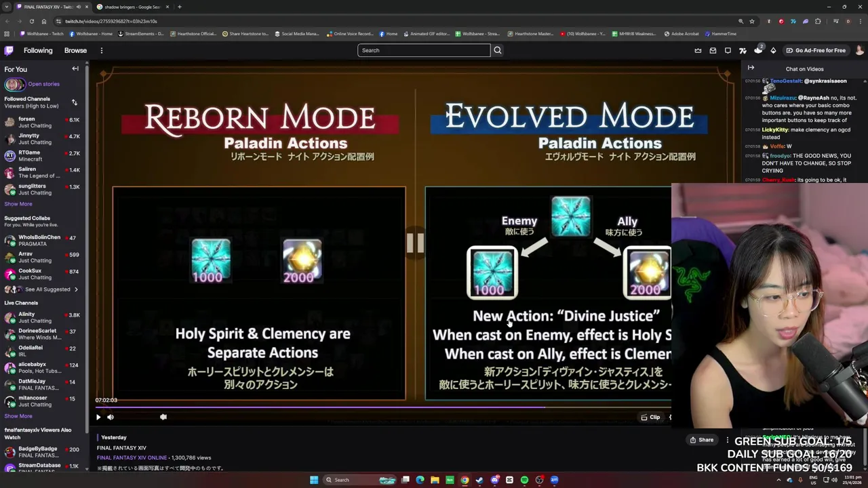Reload the page with the browser refresh icon
Image resolution: width=868 pixels, height=488 pixels.
click(32, 21)
